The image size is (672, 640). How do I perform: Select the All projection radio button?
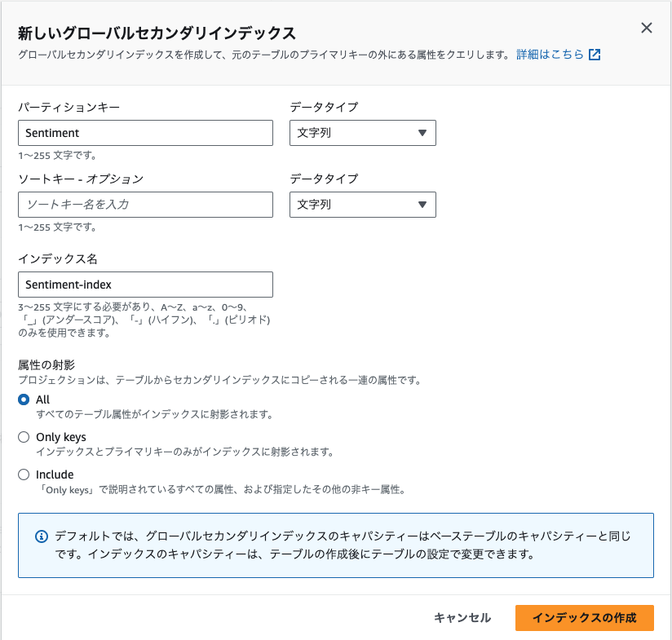coord(24,399)
